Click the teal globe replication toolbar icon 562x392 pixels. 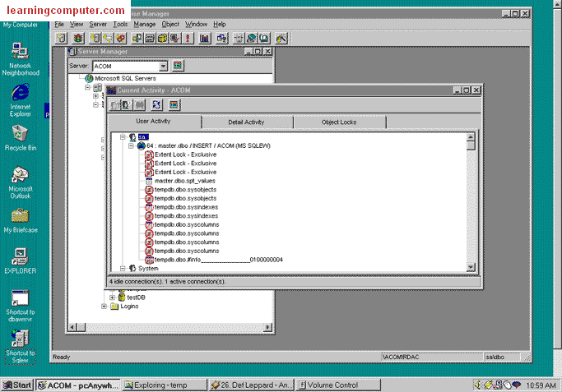tap(252, 38)
